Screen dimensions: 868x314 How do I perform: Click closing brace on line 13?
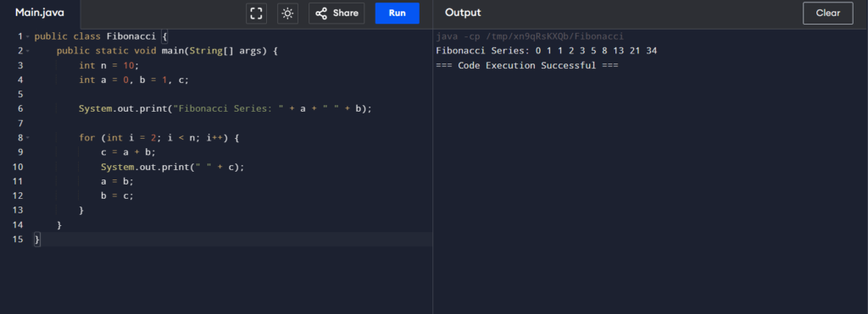coord(81,210)
